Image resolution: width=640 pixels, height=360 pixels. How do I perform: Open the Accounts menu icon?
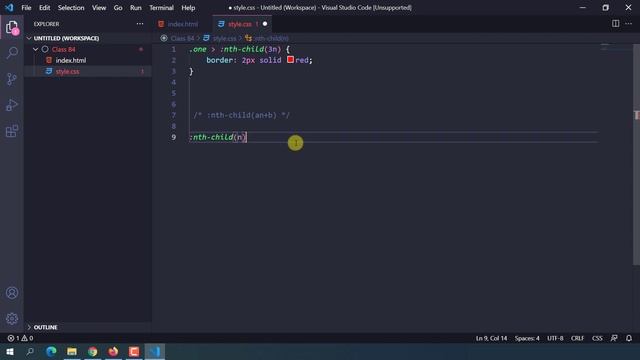point(12,293)
